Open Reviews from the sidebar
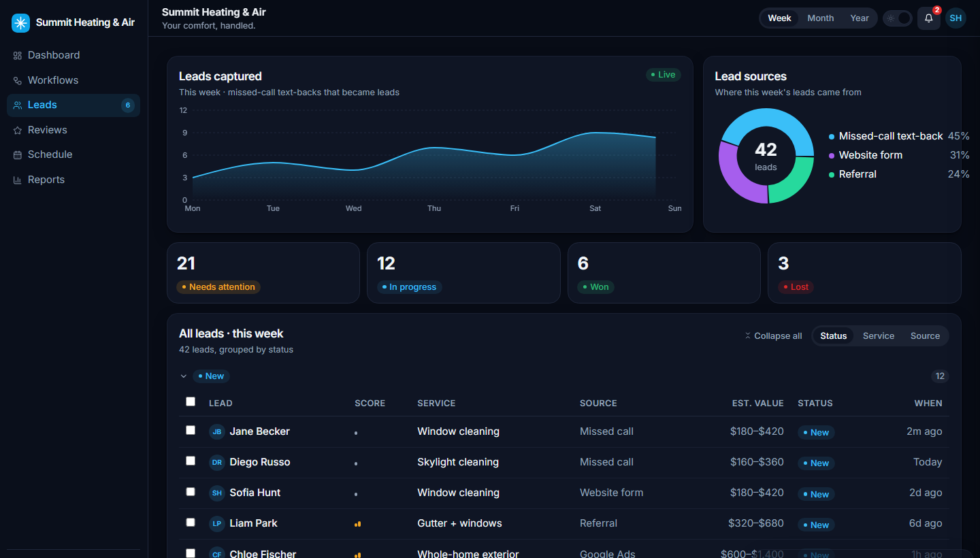 tap(73, 130)
